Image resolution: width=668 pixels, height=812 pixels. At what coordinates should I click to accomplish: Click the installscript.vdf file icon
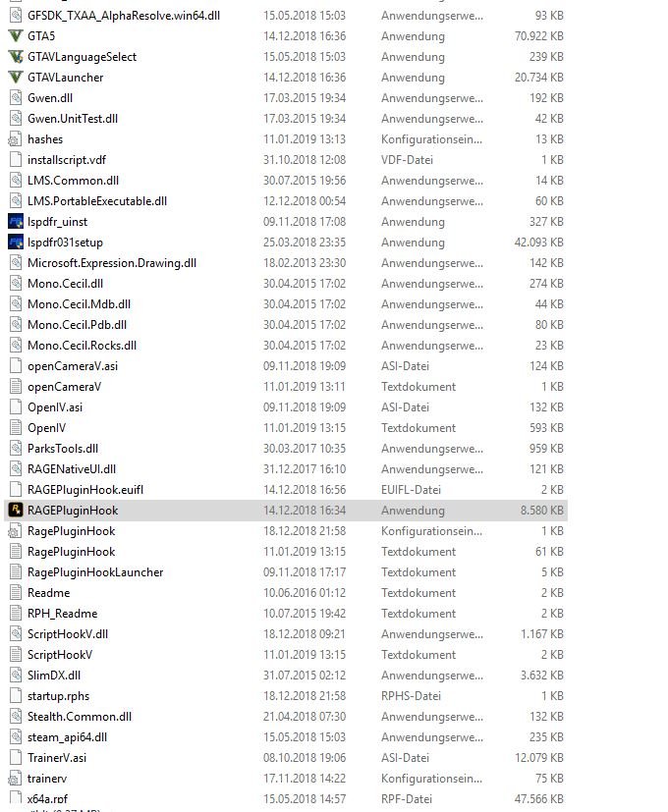[x=16, y=160]
